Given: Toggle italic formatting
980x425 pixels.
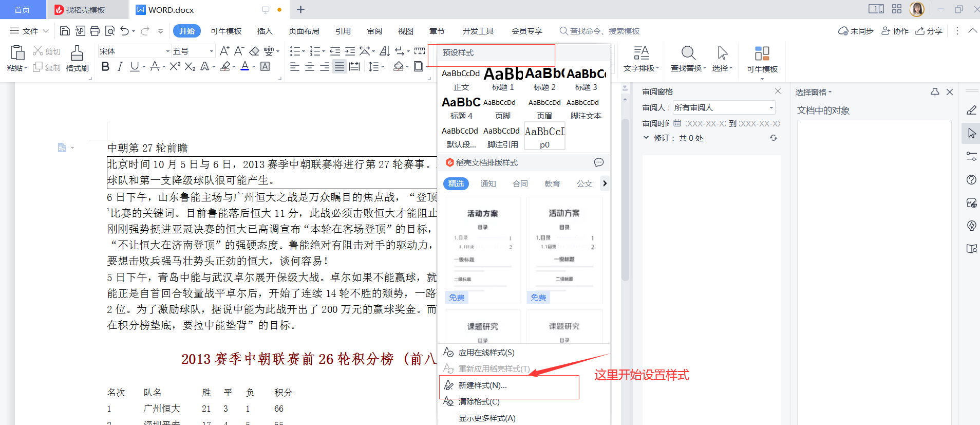Looking at the screenshot, I should [x=120, y=66].
